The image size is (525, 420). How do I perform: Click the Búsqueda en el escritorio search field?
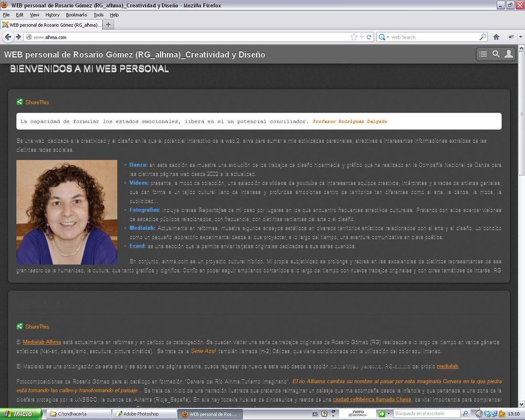tap(426, 414)
